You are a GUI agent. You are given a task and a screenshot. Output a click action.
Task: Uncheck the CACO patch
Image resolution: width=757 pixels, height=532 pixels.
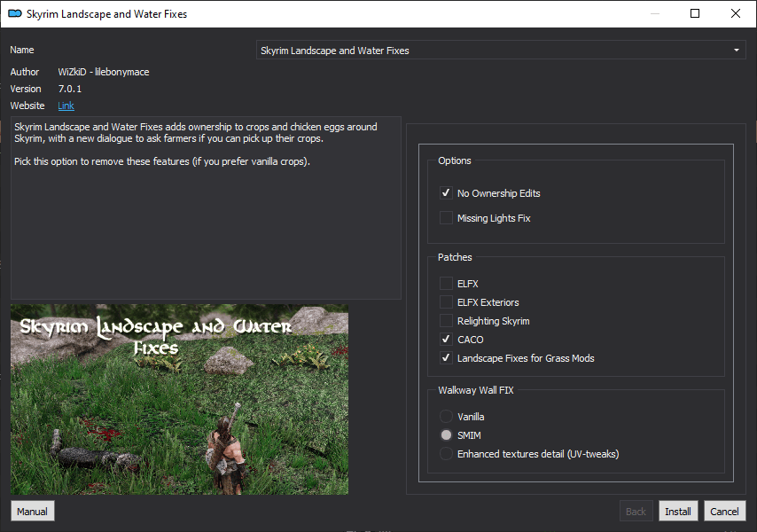446,340
